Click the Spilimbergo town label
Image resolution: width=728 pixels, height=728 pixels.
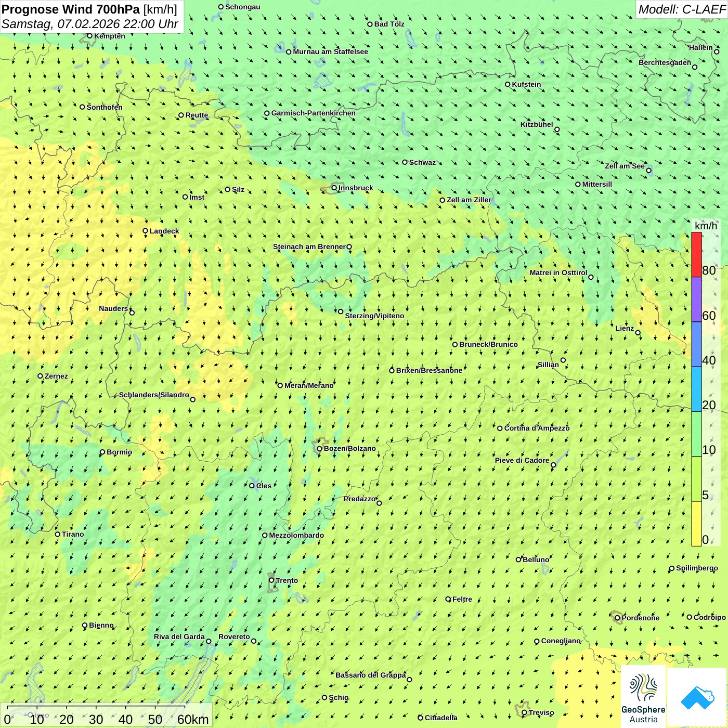697,568
